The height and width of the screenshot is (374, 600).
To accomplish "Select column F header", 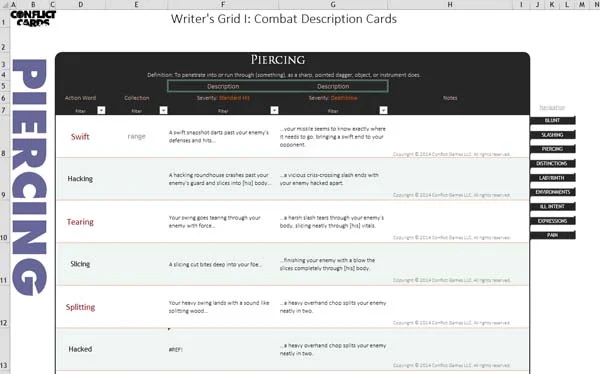I will pyautogui.click(x=223, y=5).
